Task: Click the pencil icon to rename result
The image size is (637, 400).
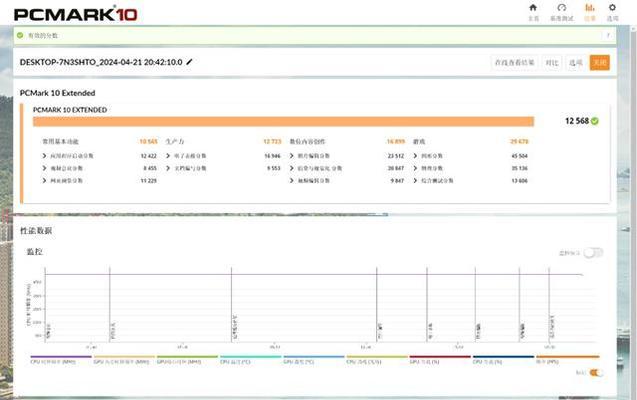Action: coord(189,62)
